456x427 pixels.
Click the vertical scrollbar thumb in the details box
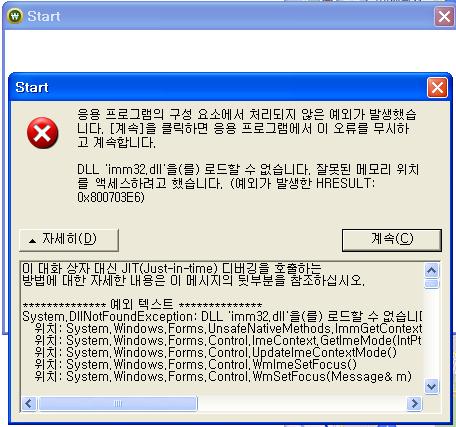pyautogui.click(x=432, y=283)
